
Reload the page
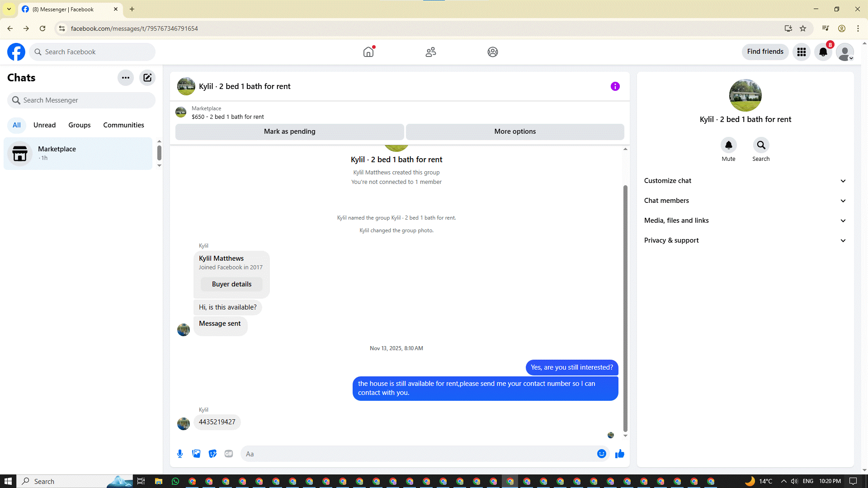point(42,28)
